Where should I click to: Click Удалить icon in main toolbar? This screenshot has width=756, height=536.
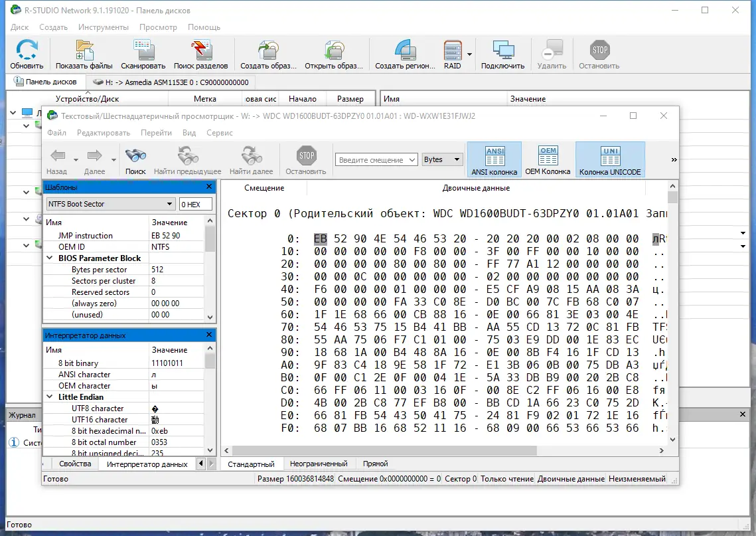552,50
